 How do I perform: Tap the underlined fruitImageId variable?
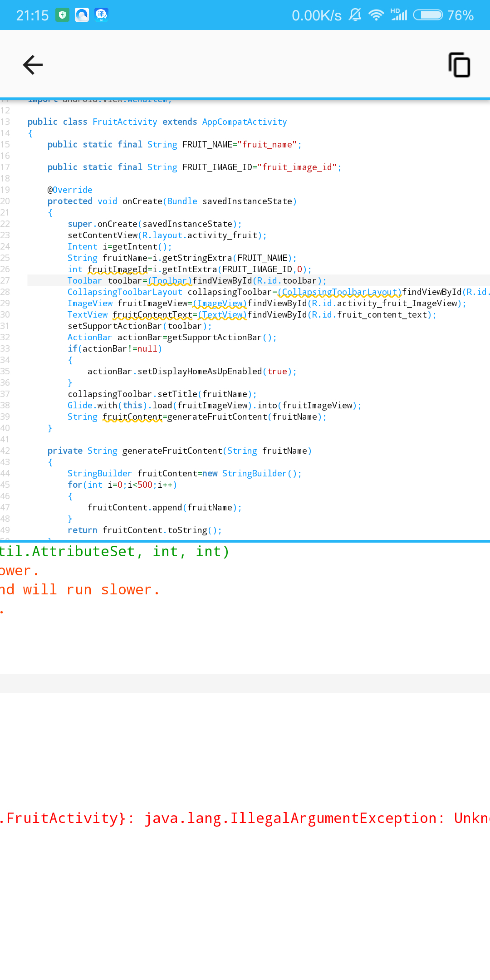pyautogui.click(x=118, y=269)
